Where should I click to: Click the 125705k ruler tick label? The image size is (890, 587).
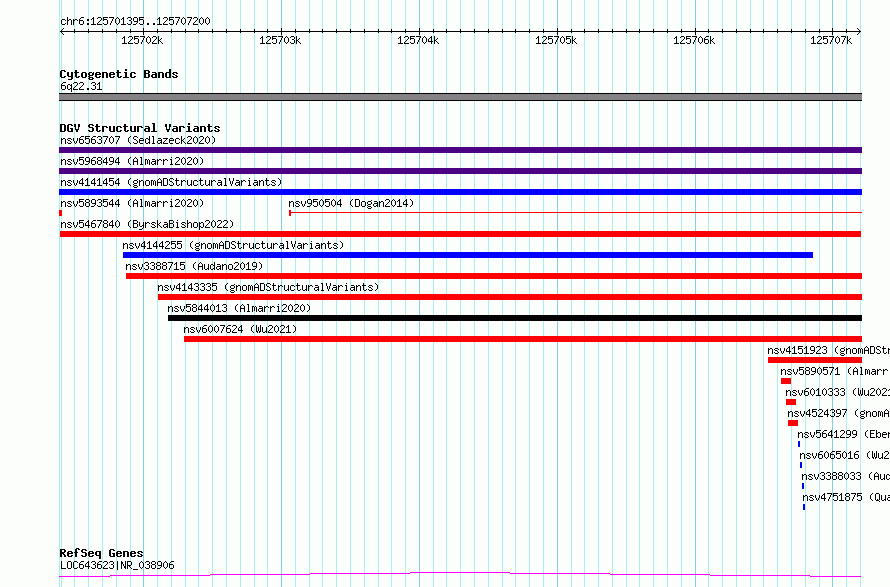coord(556,40)
